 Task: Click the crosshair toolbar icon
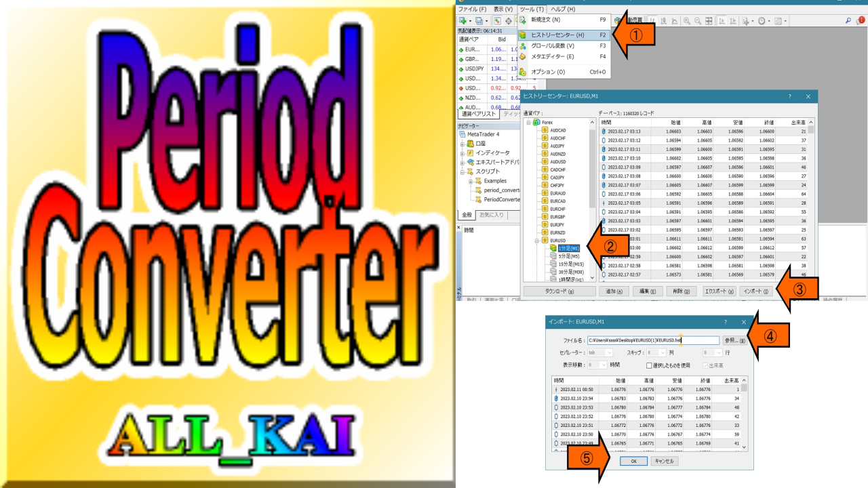(x=509, y=21)
